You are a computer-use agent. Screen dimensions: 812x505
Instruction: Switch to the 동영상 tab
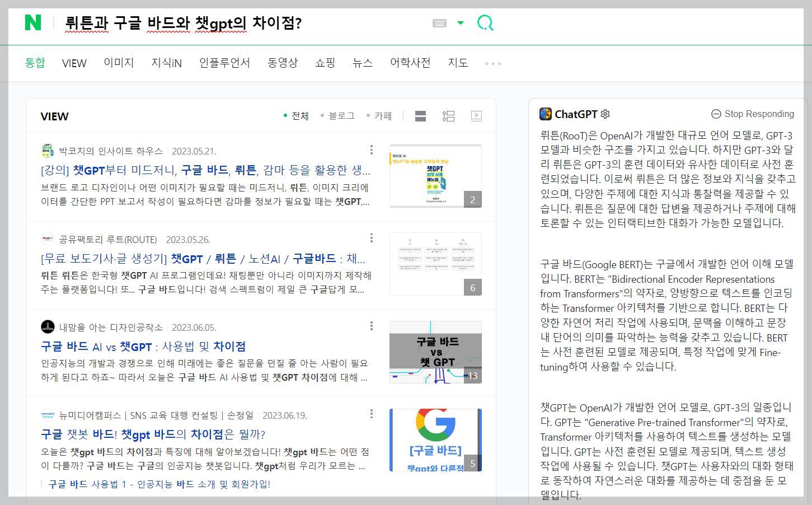tap(283, 63)
